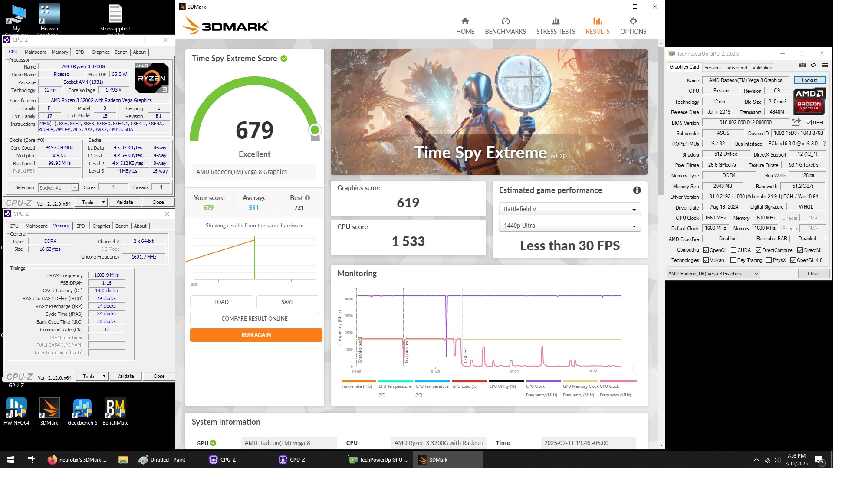Viewport: 868px width, 488px height.
Task: Toggle OpenGL 4.6 checkbox in GPU-Z
Action: pos(793,260)
